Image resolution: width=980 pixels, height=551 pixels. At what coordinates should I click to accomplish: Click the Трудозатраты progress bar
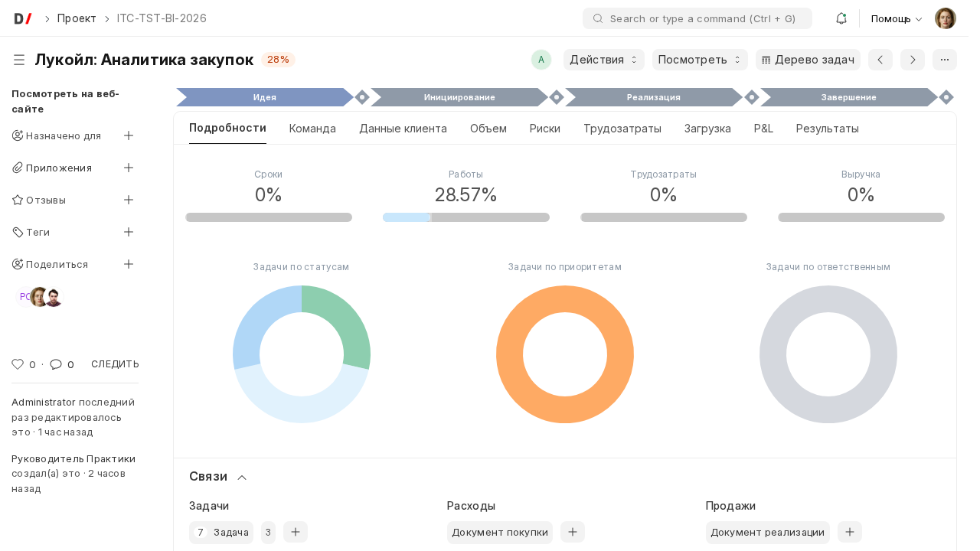coord(664,217)
